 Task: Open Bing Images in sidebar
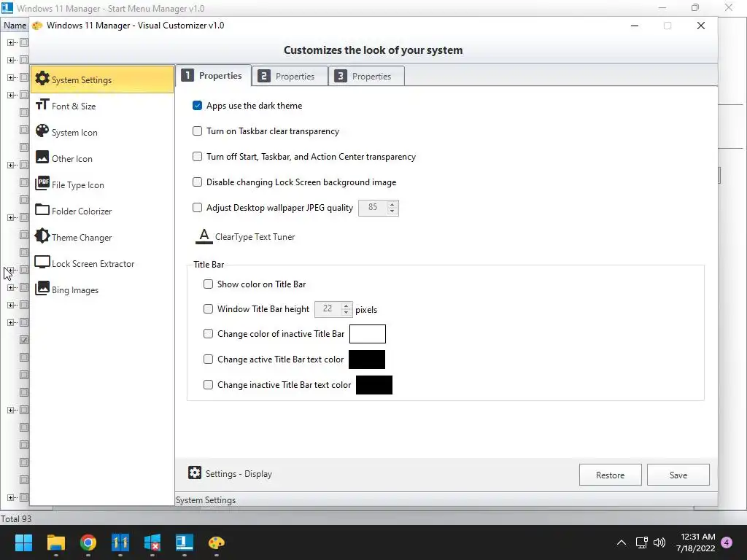[102, 289]
